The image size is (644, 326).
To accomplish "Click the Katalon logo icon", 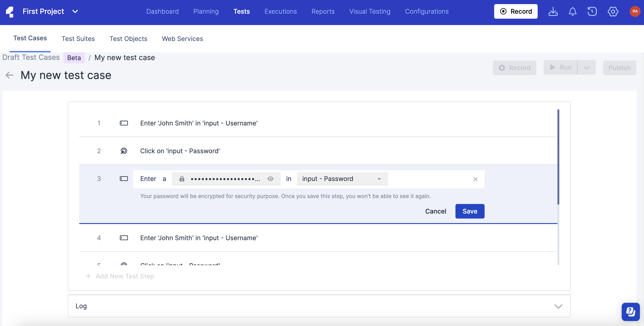I will pos(10,12).
